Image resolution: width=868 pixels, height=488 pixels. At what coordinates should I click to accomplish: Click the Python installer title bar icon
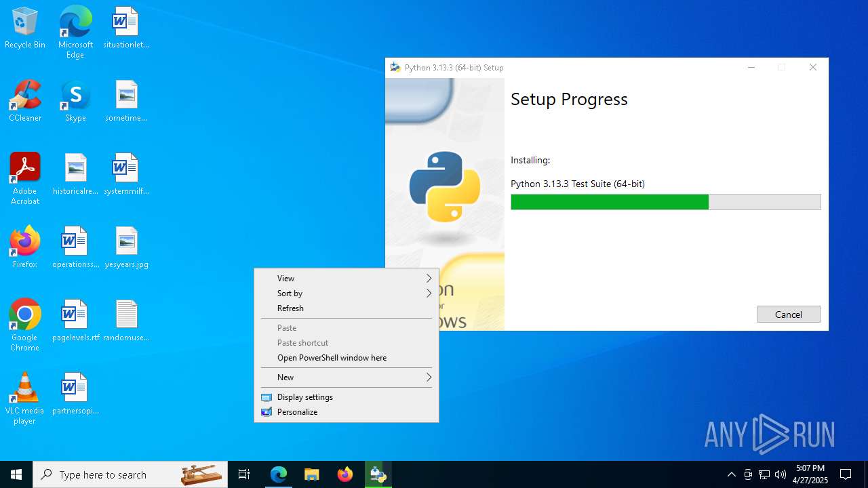[x=395, y=67]
